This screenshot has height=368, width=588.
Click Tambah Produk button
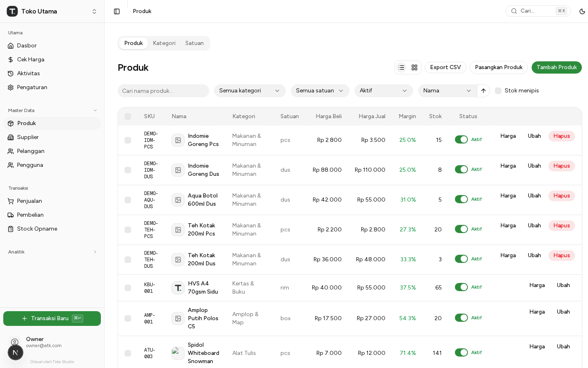click(557, 67)
